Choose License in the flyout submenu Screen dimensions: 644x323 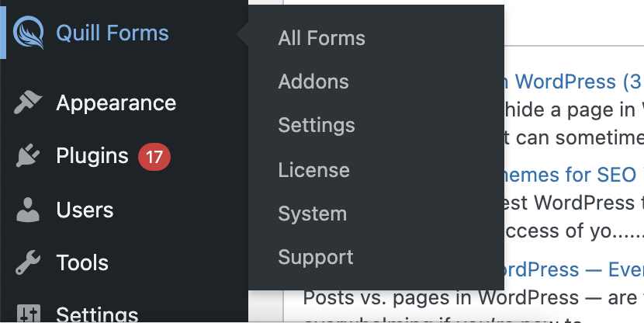click(313, 170)
